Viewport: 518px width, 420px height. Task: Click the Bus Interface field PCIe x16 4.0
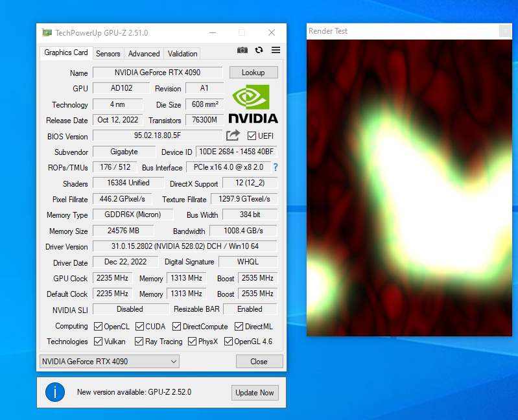229,167
